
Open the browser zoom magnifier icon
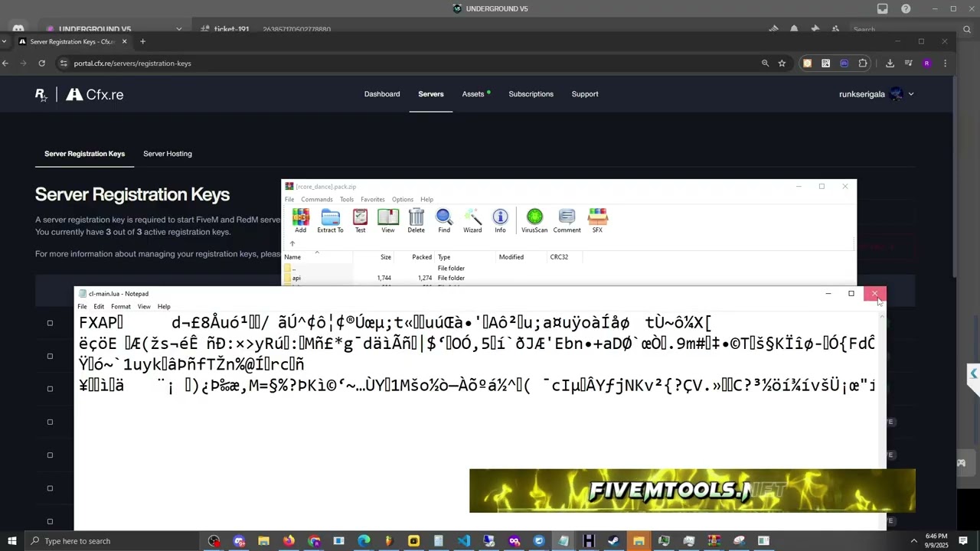click(x=765, y=64)
